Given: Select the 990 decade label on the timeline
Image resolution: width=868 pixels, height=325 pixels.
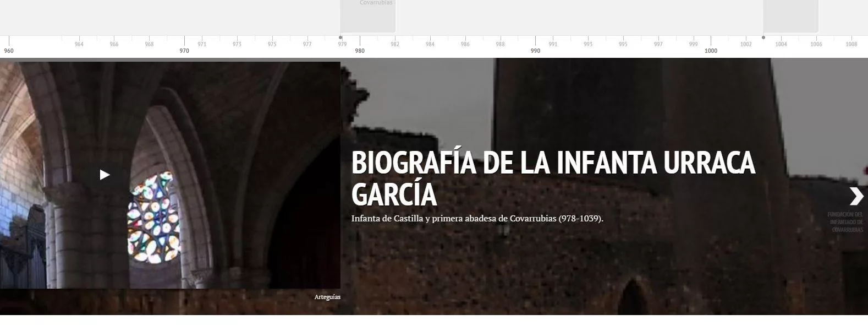Looking at the screenshot, I should 535,51.
